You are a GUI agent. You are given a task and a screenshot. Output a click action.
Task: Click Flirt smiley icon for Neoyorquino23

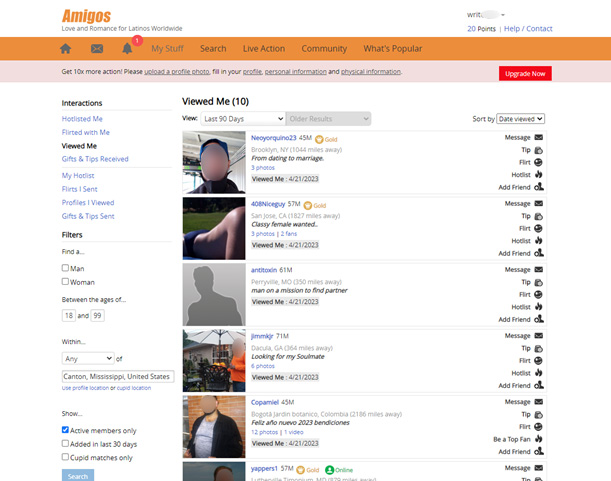click(539, 162)
